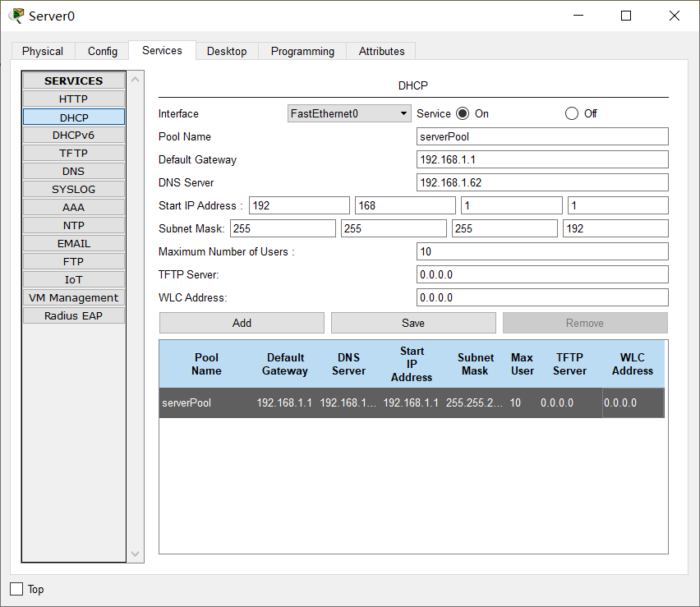Click the first Start IP octet field
Viewport: 700px width, 607px height.
pos(299,205)
